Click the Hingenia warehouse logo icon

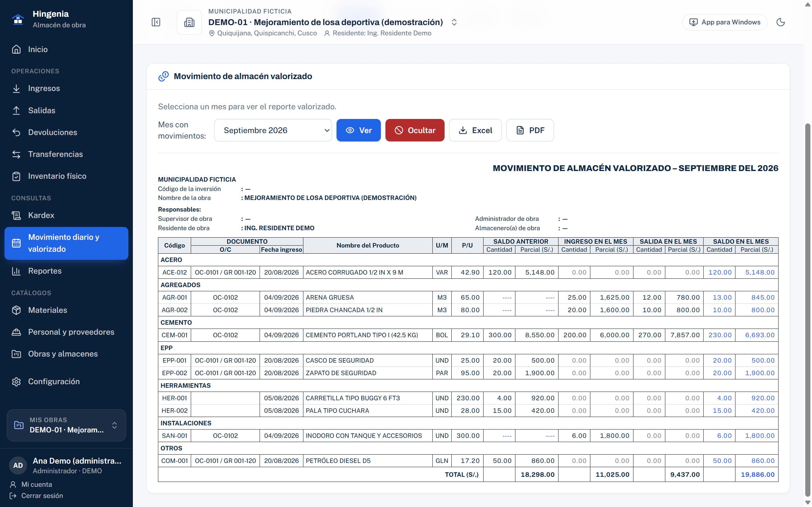point(18,19)
